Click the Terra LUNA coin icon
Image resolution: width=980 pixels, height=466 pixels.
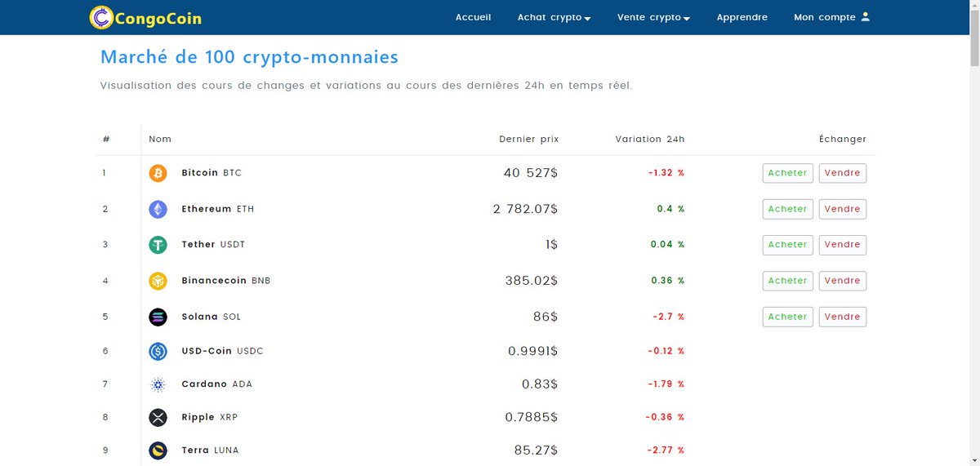[158, 450]
